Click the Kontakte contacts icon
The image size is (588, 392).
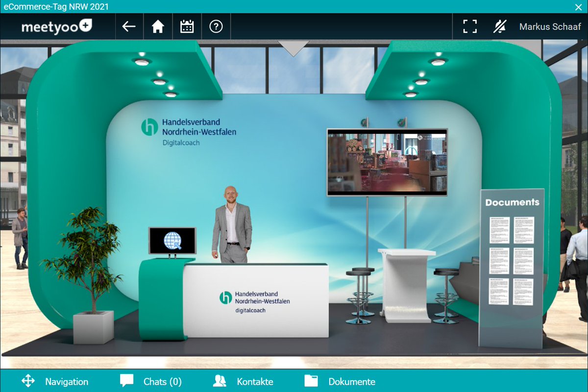pyautogui.click(x=220, y=381)
